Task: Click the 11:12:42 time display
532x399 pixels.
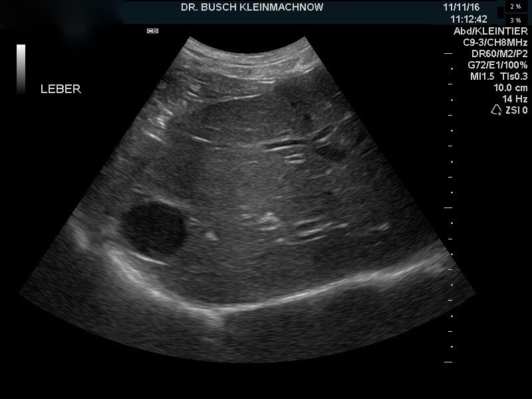Action: [469, 19]
